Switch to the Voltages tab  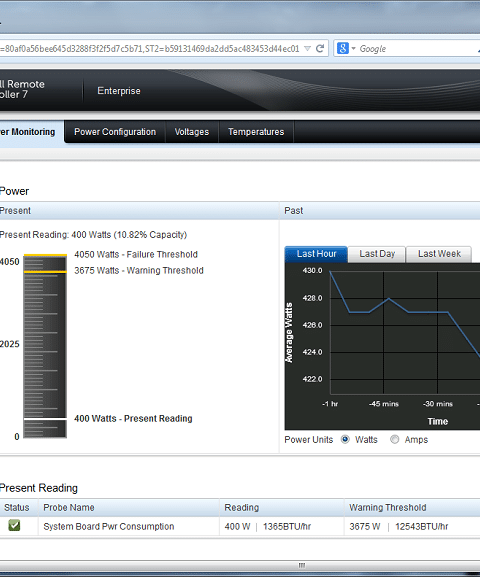[192, 132]
